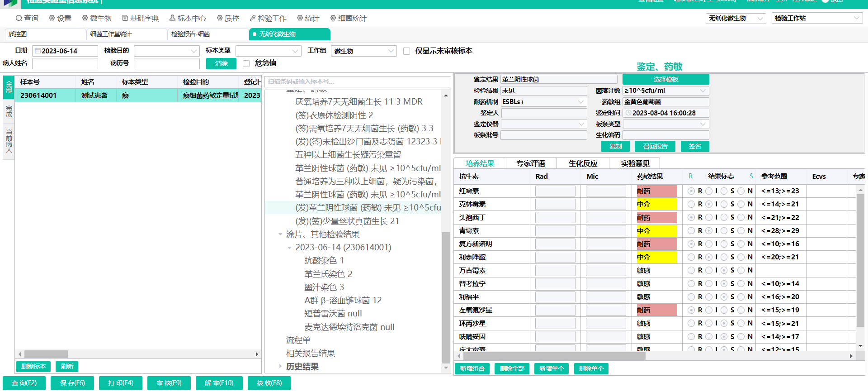The height and width of the screenshot is (392, 868).
Task: Open the 检验工作 pencil menu
Action: [x=268, y=18]
